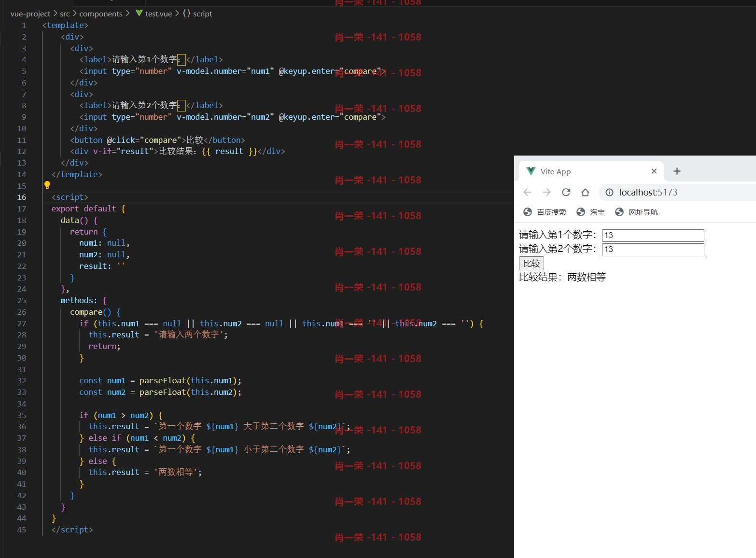Focus the first number input field
This screenshot has height=558, width=756.
click(653, 235)
